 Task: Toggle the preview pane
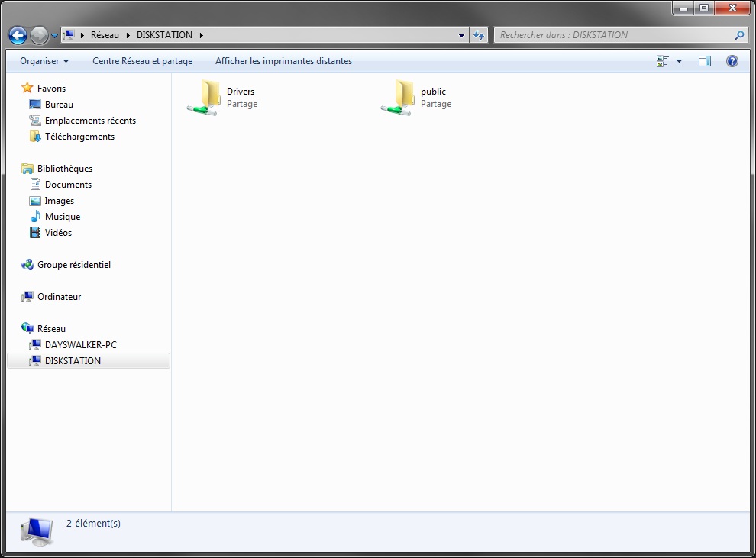(x=705, y=61)
